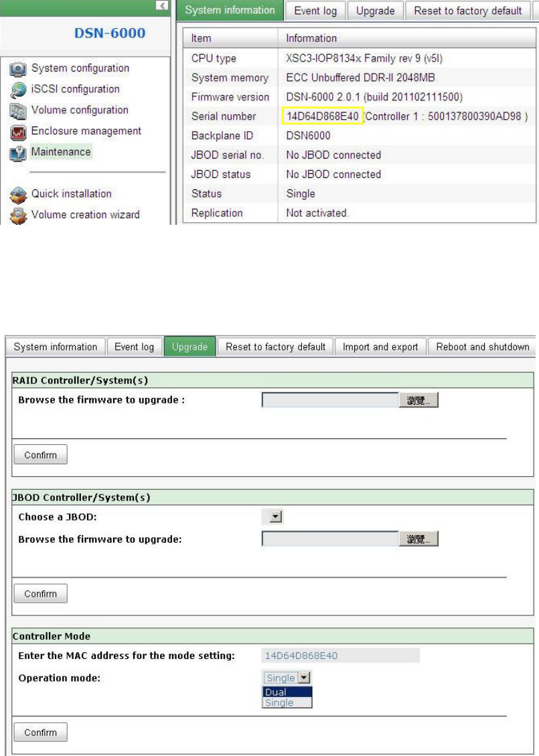Open Reboot and shutdown tab

483,347
